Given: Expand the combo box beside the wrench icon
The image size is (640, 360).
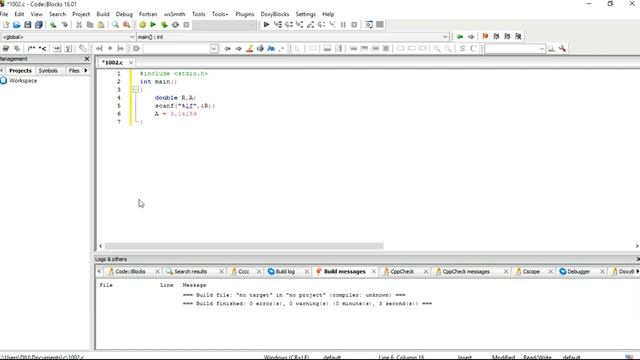Looking at the screenshot, I should coord(541,49).
